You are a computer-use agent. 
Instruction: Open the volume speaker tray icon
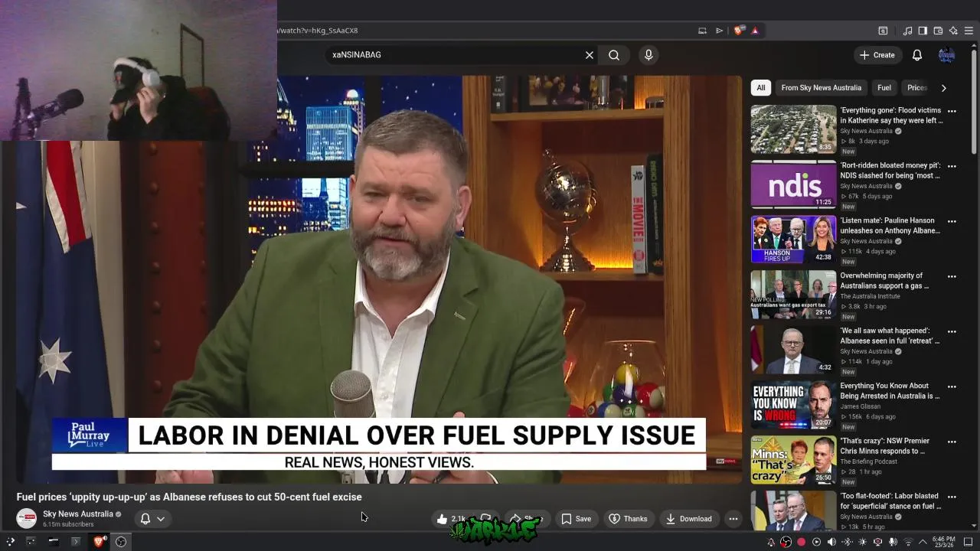point(831,542)
